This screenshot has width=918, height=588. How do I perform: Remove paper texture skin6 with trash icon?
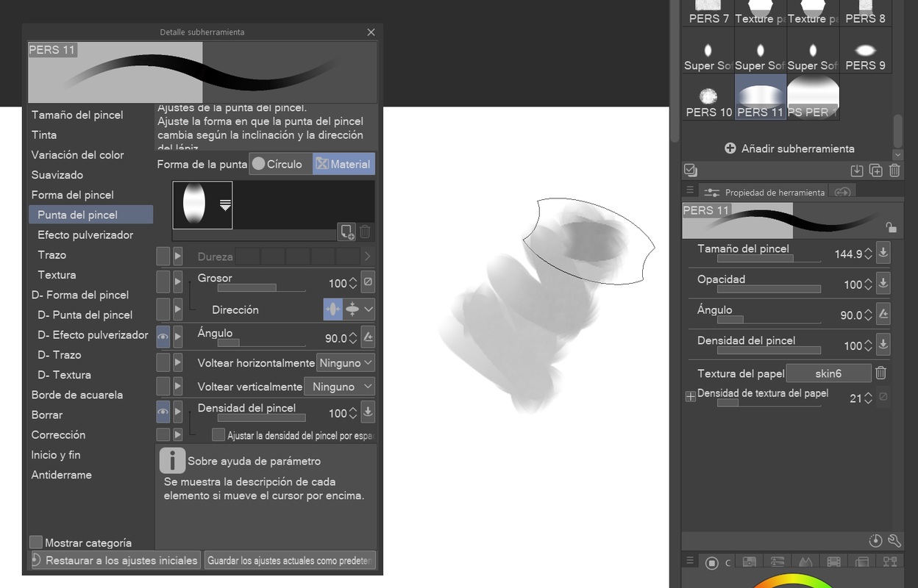tap(880, 373)
